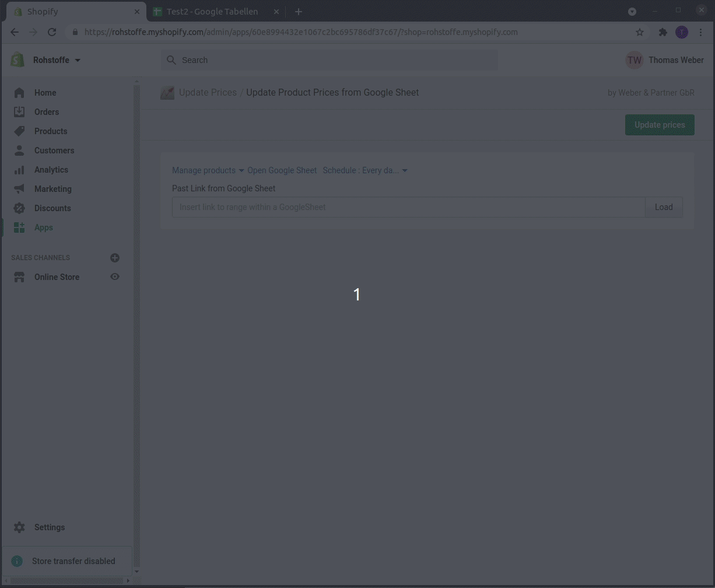
Task: Open Customers menu item
Action: pyautogui.click(x=54, y=150)
